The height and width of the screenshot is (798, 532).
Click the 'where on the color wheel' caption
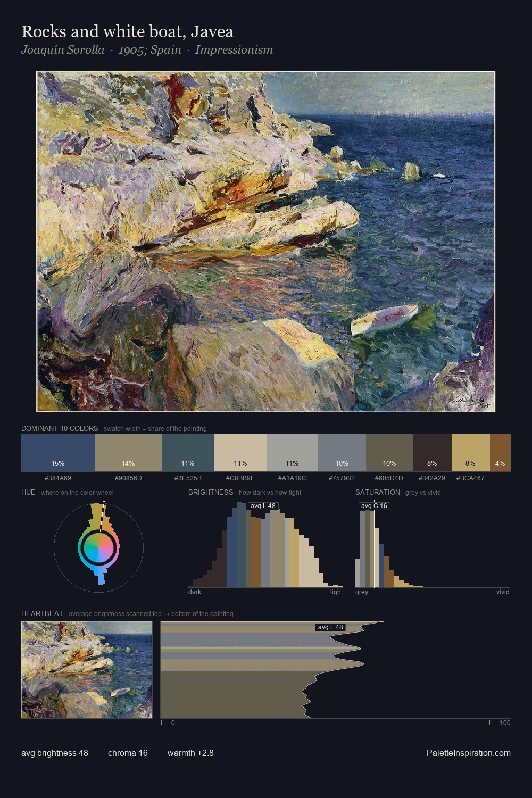tap(77, 492)
